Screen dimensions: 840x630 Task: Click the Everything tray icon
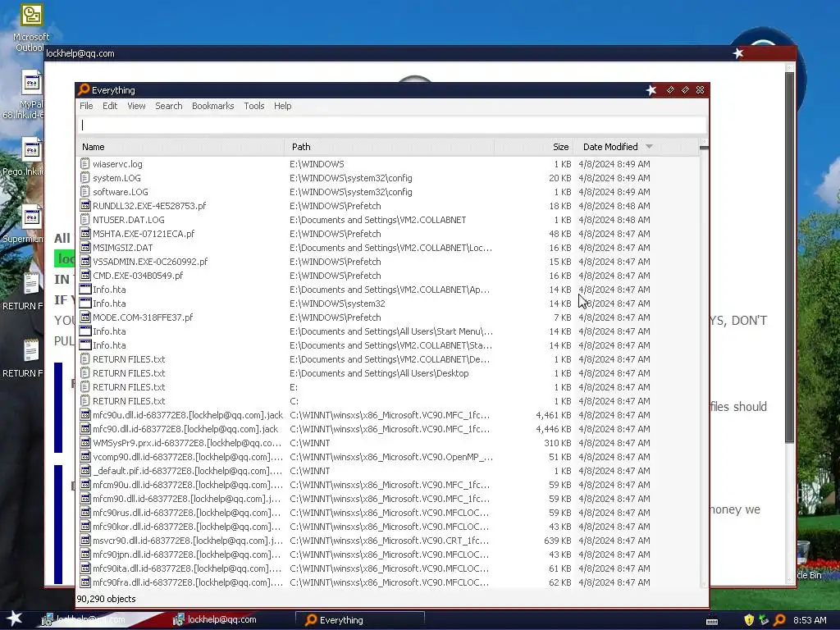coord(779,620)
